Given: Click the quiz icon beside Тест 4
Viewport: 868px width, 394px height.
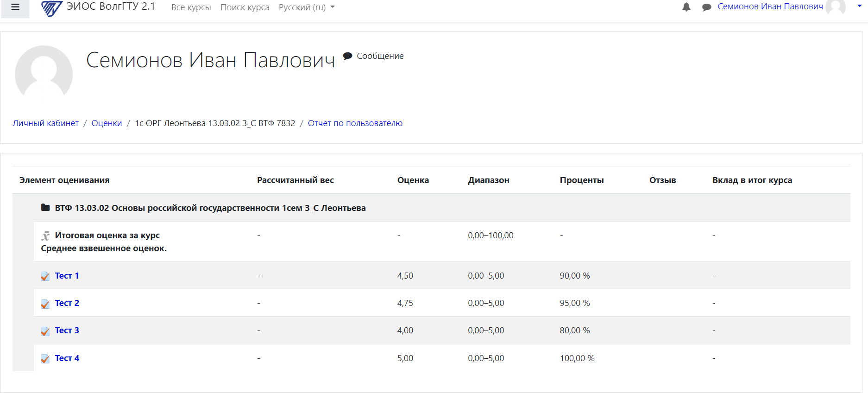Looking at the screenshot, I should [45, 359].
